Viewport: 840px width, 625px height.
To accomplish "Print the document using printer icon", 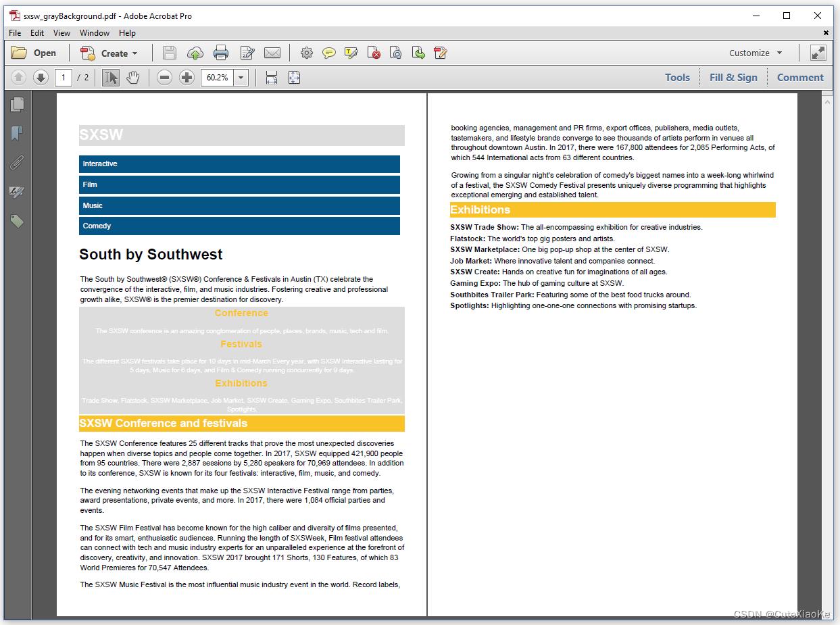I will click(221, 53).
